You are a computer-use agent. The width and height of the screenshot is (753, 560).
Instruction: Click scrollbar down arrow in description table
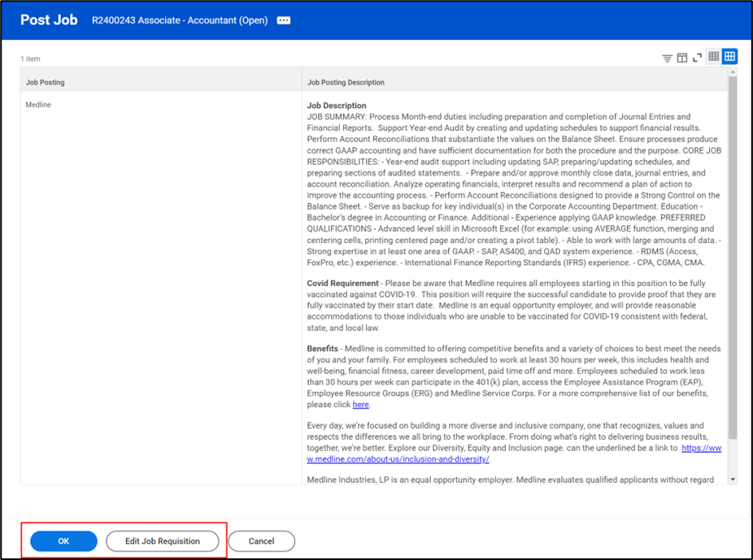click(x=733, y=480)
